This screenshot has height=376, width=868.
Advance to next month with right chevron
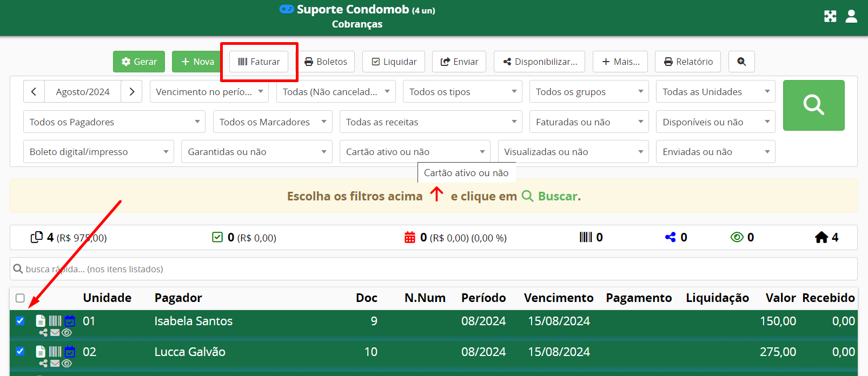click(x=131, y=92)
